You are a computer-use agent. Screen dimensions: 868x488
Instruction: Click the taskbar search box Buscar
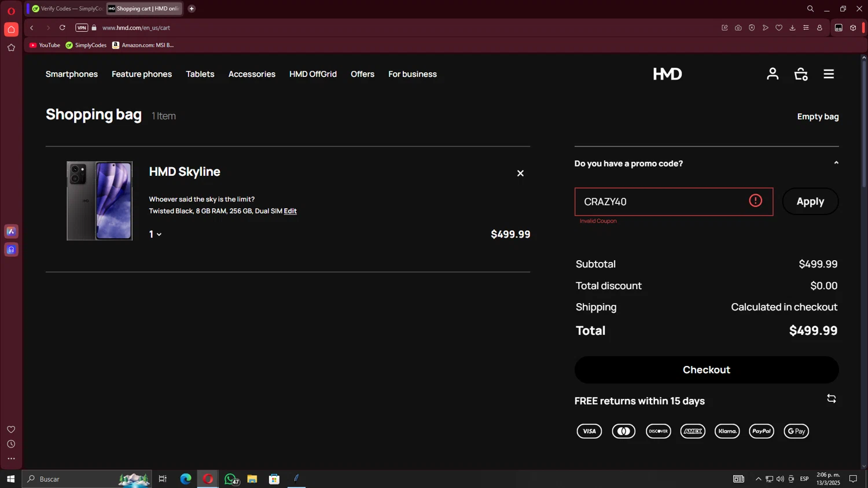click(87, 479)
